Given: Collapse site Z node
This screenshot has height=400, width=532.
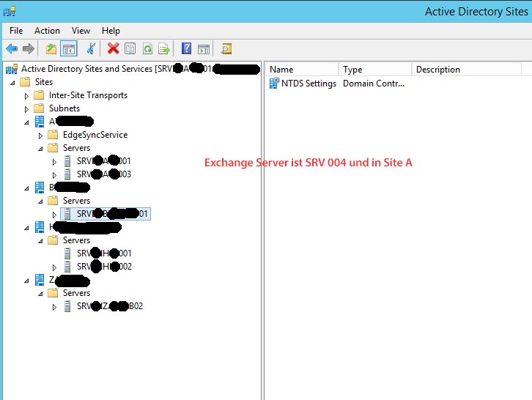Looking at the screenshot, I should [x=27, y=281].
